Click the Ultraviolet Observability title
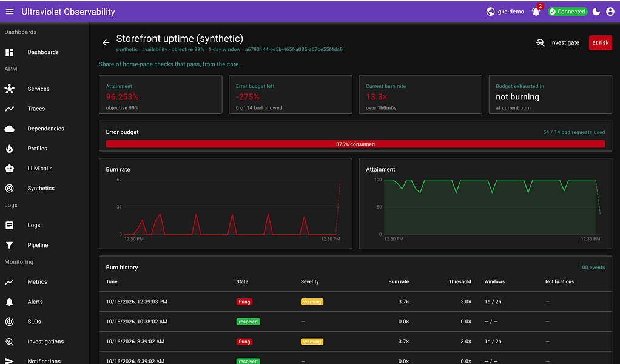The image size is (620, 364). pos(68,12)
